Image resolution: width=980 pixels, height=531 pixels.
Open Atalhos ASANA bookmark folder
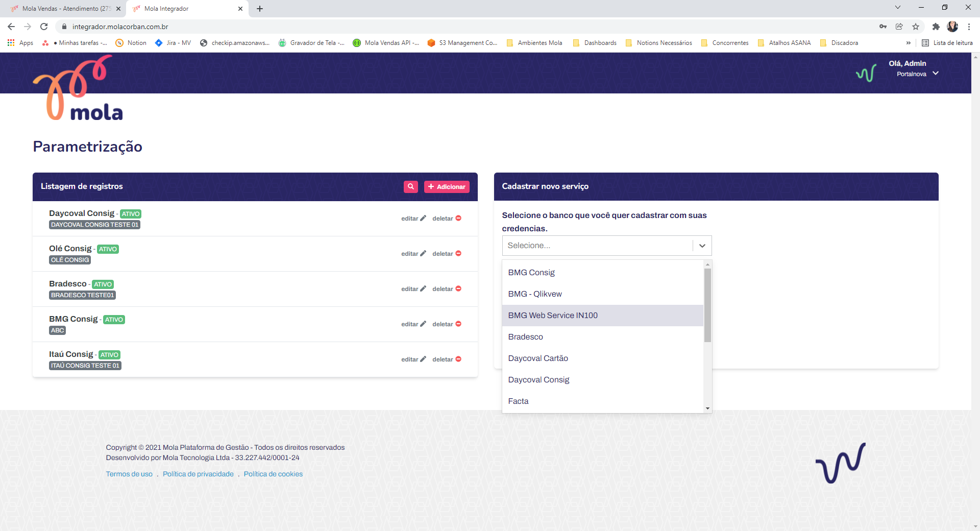click(785, 43)
